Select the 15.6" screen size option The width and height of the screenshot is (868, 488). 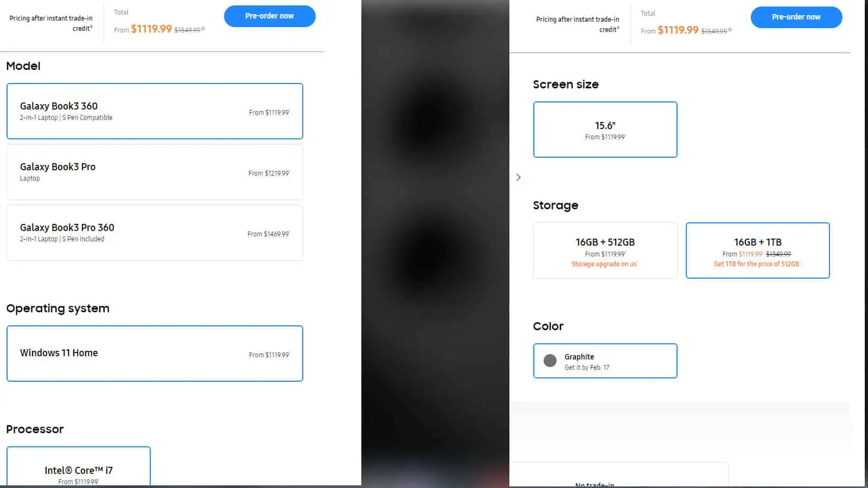605,130
